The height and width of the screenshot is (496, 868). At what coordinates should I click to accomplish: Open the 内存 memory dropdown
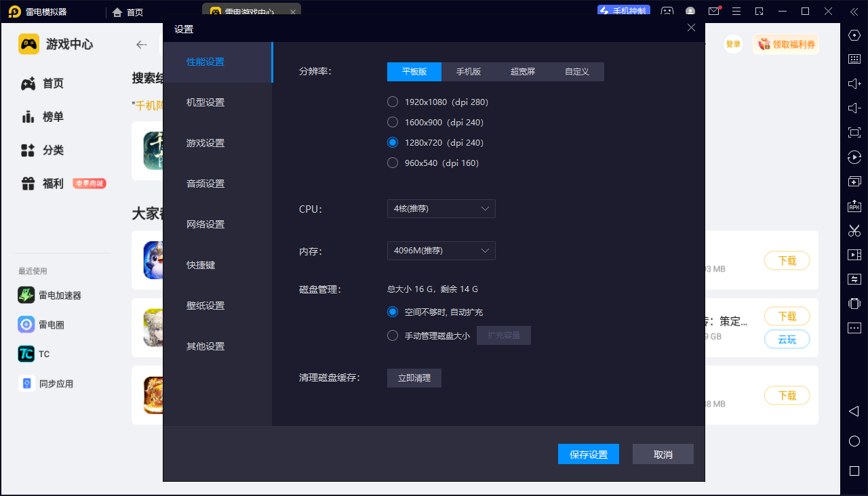[441, 251]
